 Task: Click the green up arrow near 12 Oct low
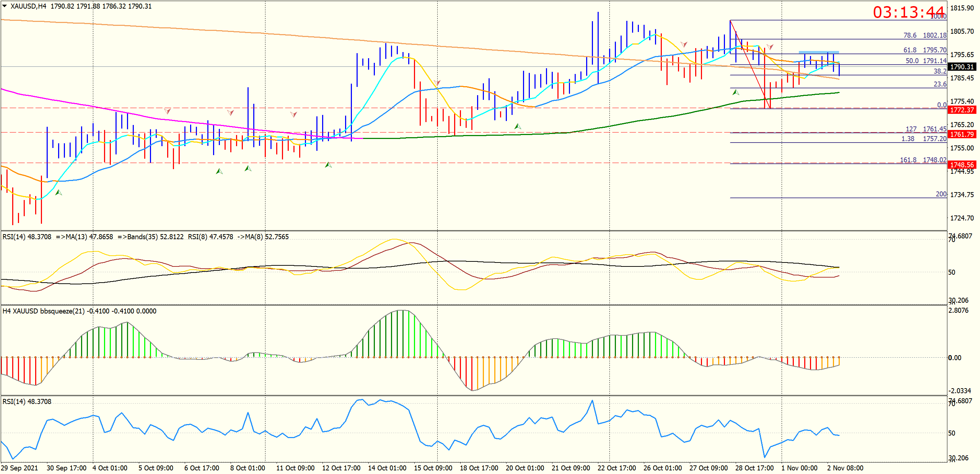pos(328,165)
